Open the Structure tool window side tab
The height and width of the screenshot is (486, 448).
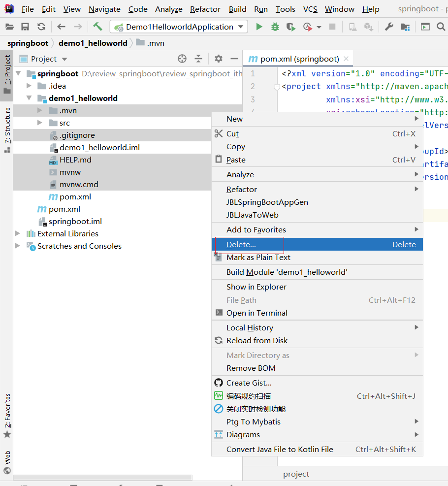tap(7, 126)
